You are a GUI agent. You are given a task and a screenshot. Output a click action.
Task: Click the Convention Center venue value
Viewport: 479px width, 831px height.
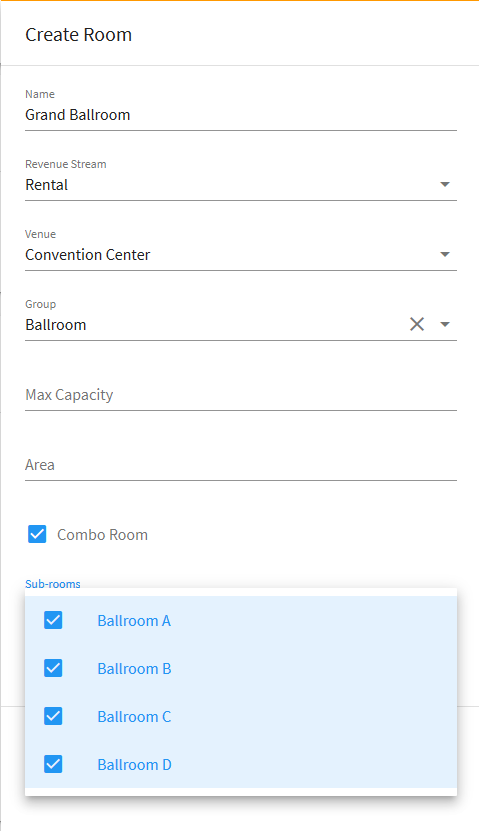click(88, 255)
